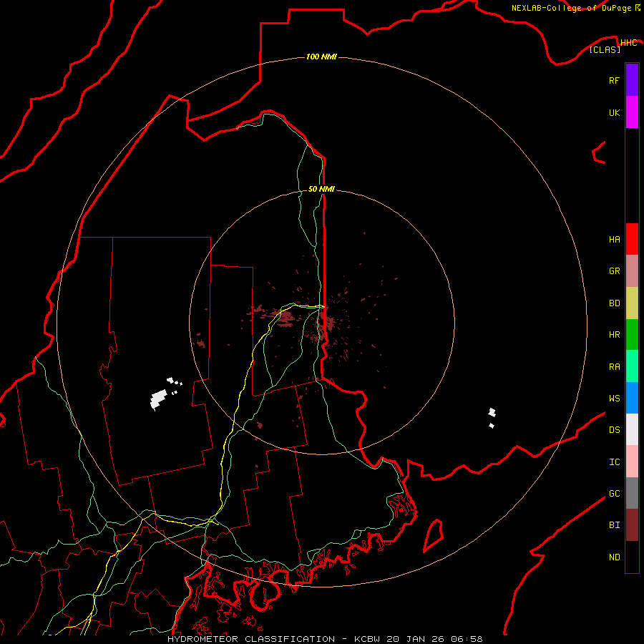Click the 100 NMI range ring label
The width and height of the screenshot is (644, 644).
click(x=321, y=57)
